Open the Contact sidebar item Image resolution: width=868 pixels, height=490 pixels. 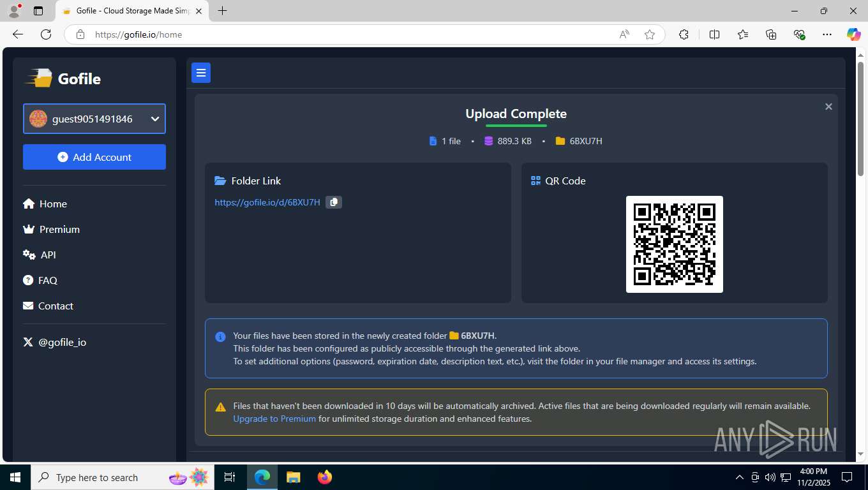tap(48, 306)
